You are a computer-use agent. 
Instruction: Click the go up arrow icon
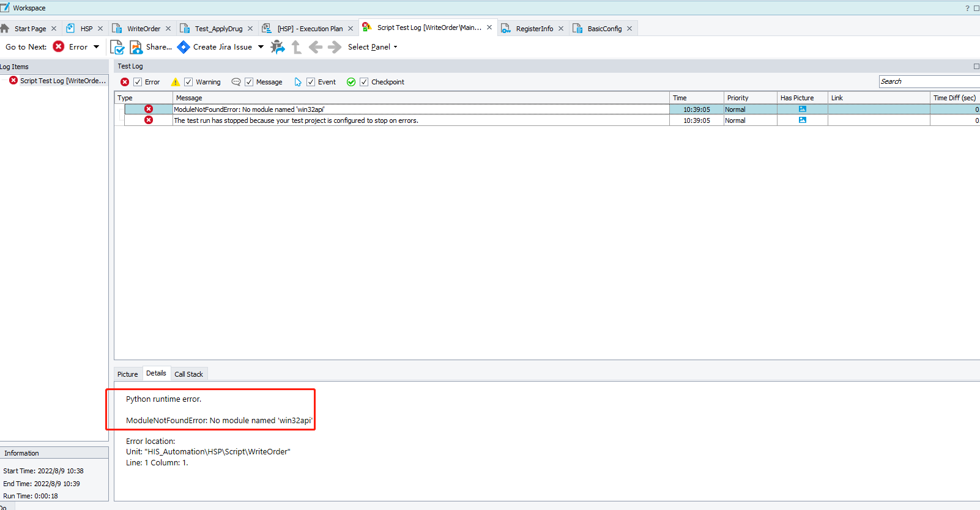pyautogui.click(x=297, y=47)
